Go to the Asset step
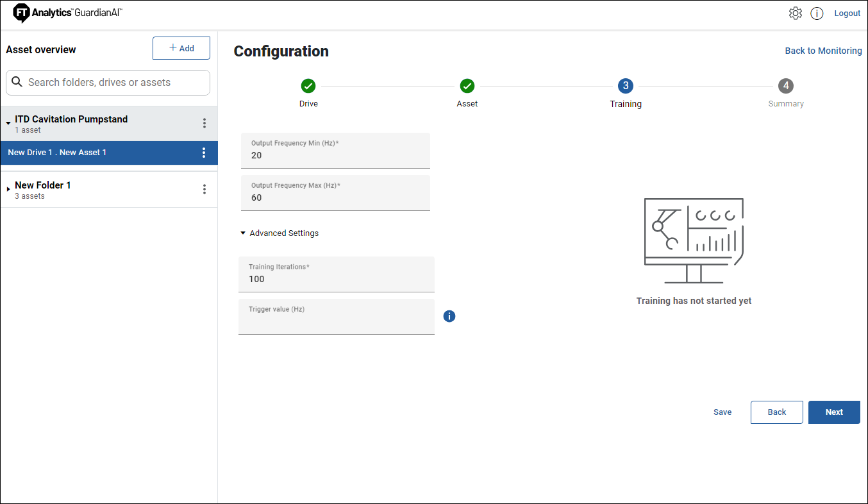 click(467, 86)
